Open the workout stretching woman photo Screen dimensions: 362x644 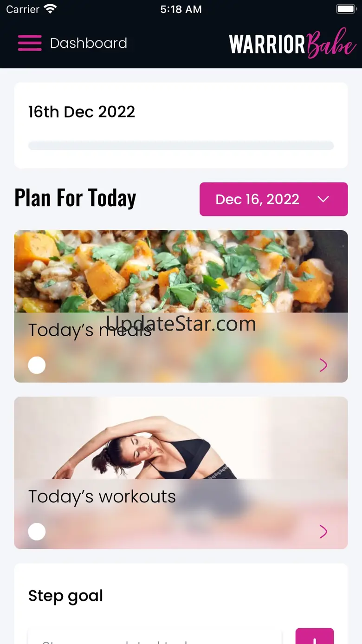pos(181,438)
